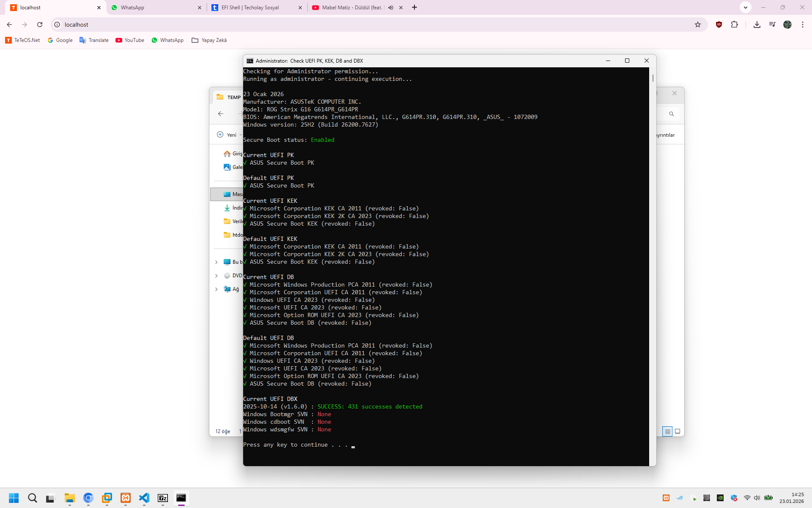812x508 pixels.
Task: Open the tab search dropdown arrow
Action: [x=746, y=7]
